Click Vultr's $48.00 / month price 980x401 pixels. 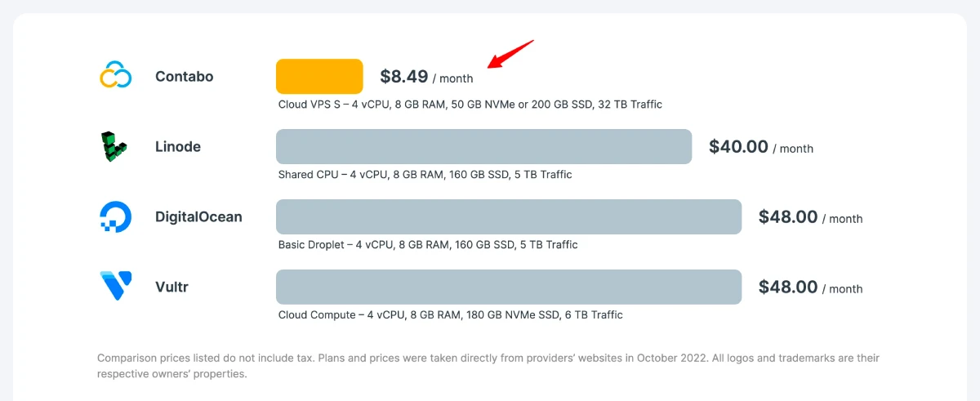coord(810,287)
